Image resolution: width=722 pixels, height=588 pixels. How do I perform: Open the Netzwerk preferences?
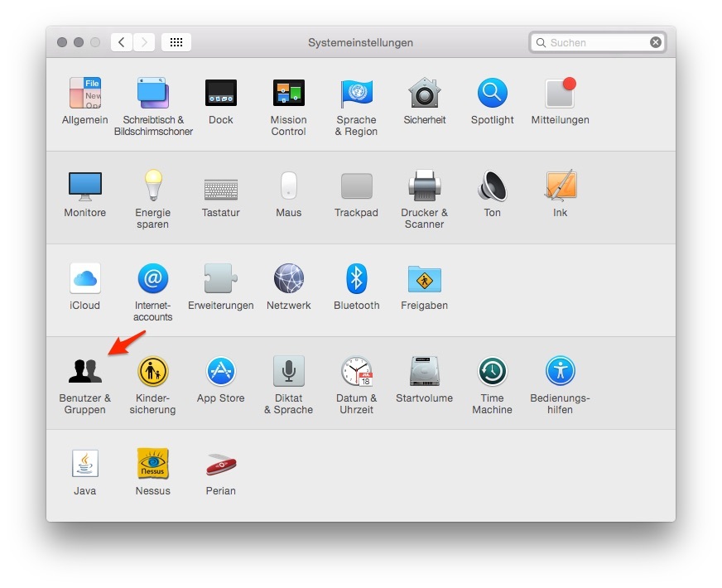pos(288,279)
